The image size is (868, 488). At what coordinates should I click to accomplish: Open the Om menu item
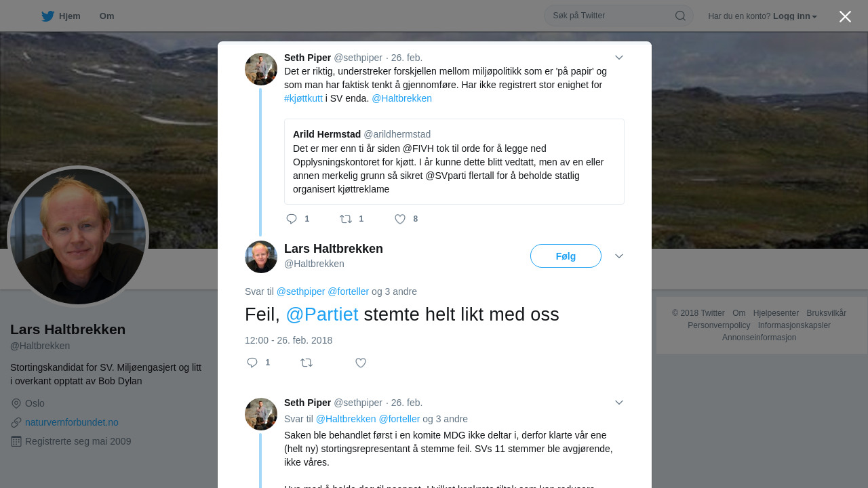click(106, 16)
